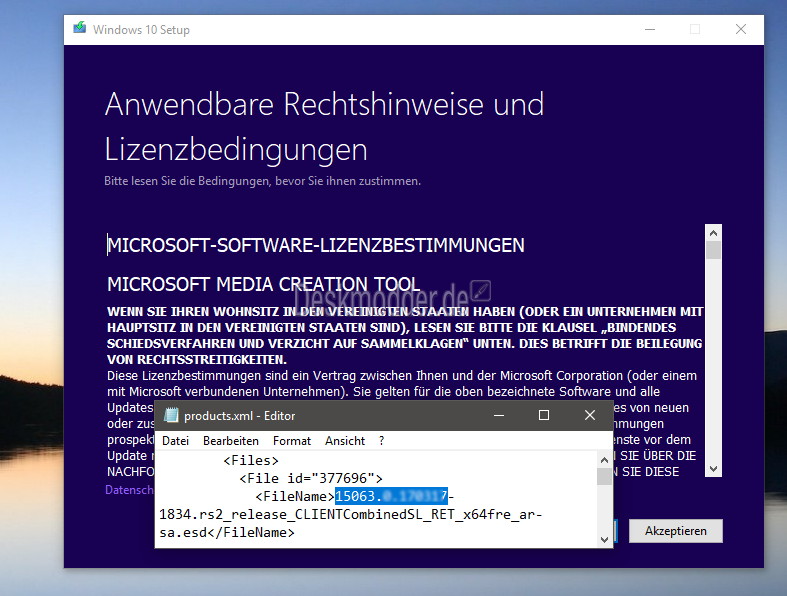
Task: Click the Akzeptieren button
Action: click(x=676, y=531)
